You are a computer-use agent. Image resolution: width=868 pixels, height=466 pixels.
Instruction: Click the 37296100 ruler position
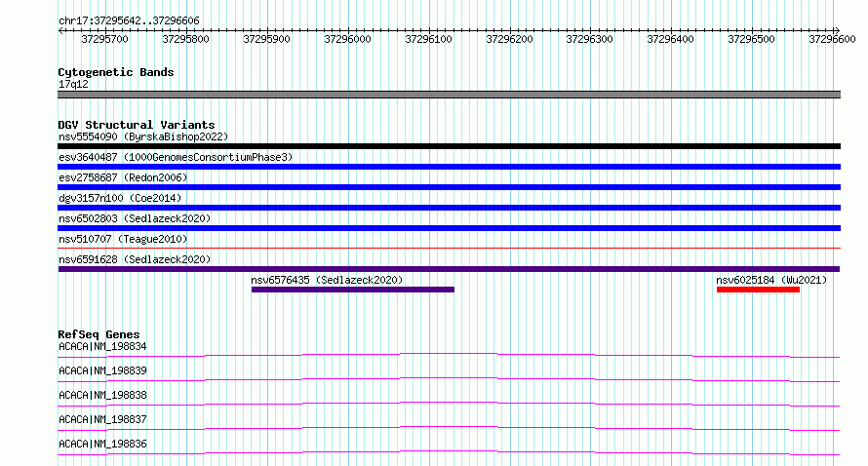(x=428, y=39)
